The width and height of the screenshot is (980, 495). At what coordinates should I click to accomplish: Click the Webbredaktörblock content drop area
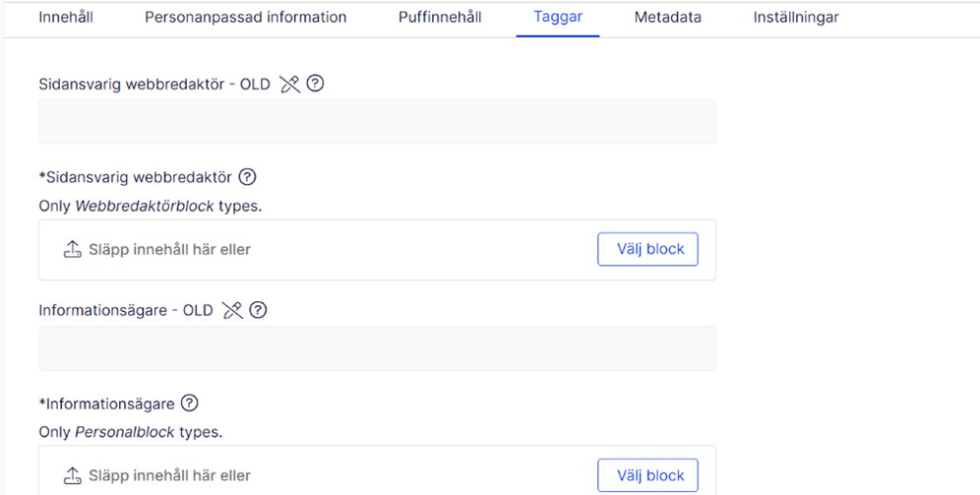(x=377, y=249)
